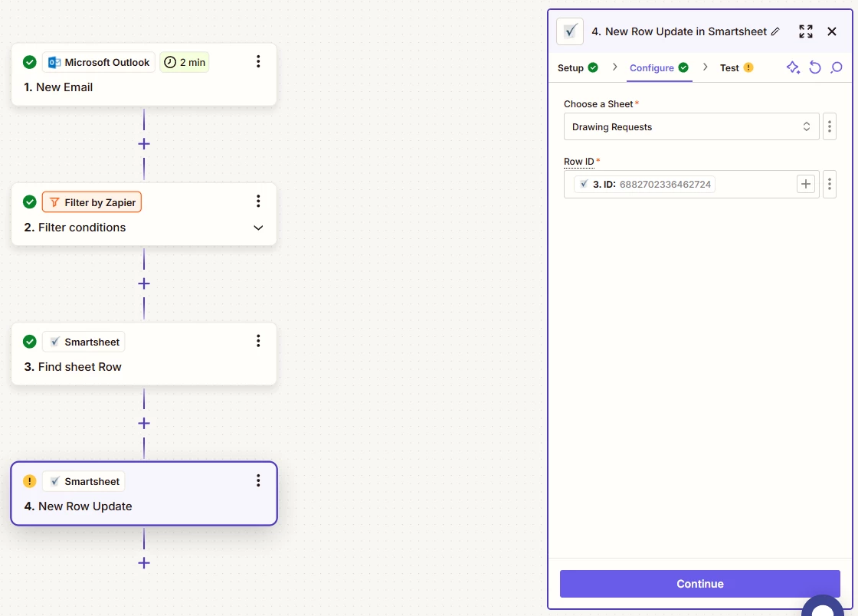The width and height of the screenshot is (858, 616).
Task: Click the undo/revert arrow icon in panel
Action: [x=815, y=67]
